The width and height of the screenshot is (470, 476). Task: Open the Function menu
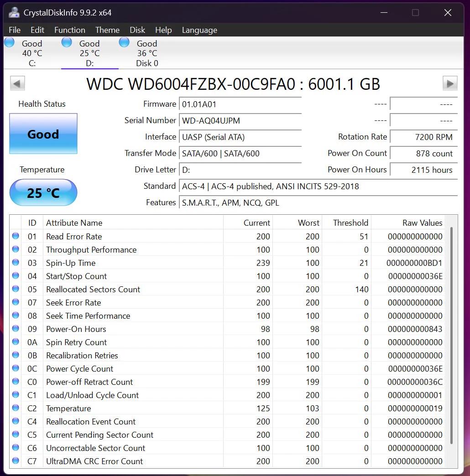coord(69,30)
